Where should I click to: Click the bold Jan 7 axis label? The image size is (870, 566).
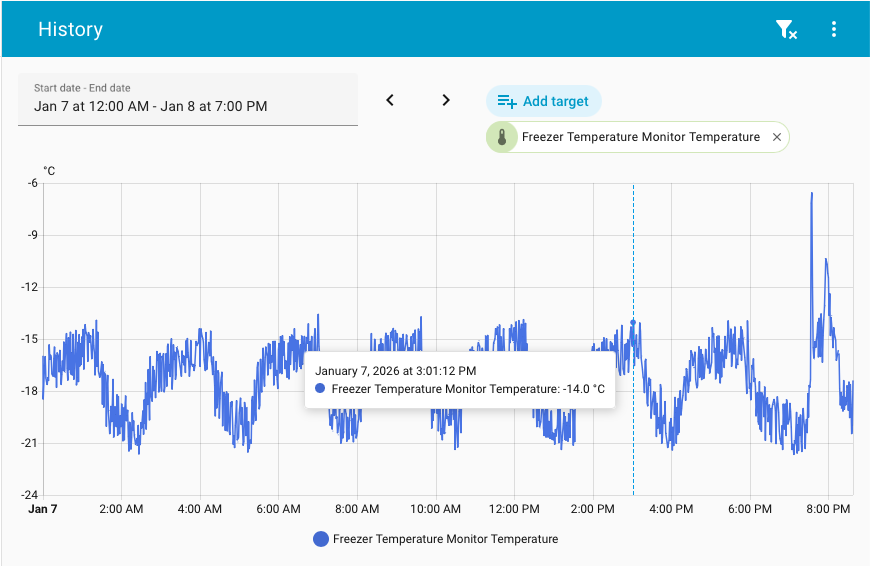(x=43, y=509)
